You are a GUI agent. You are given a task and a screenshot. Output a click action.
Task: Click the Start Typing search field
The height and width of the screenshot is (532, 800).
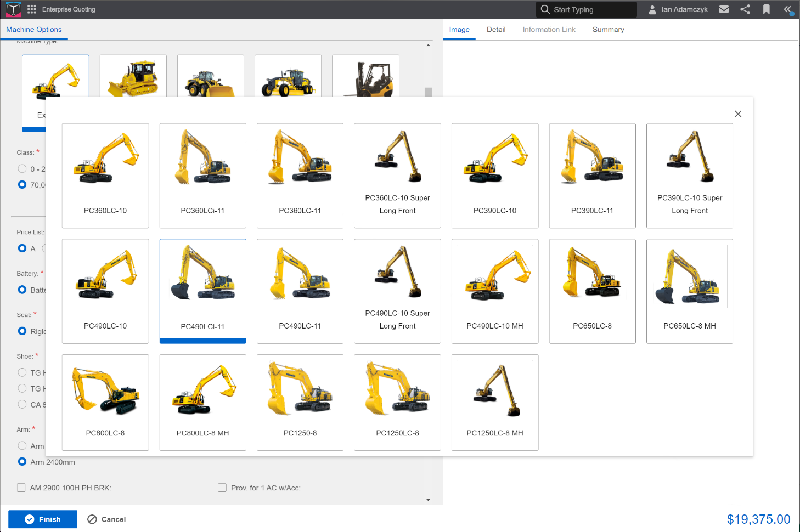click(x=586, y=9)
